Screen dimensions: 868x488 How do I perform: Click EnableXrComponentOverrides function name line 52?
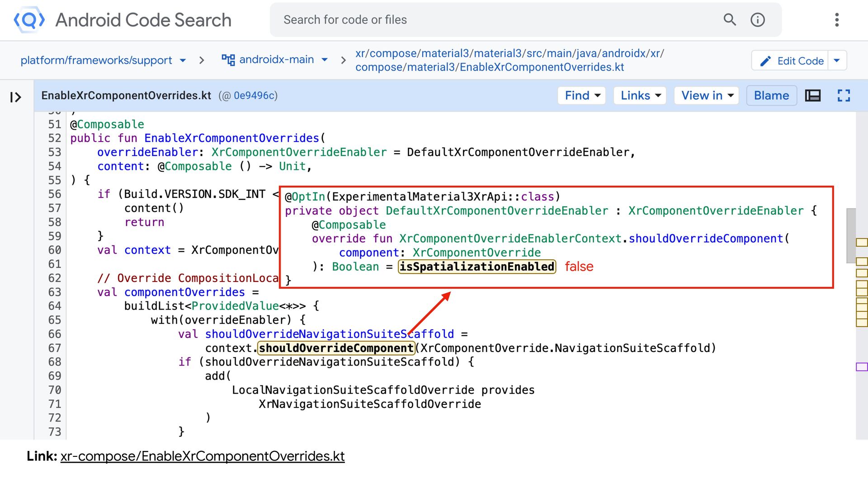click(x=231, y=138)
